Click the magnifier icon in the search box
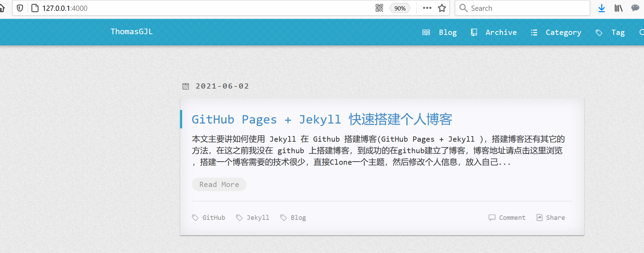The width and height of the screenshot is (644, 253). pyautogui.click(x=463, y=8)
